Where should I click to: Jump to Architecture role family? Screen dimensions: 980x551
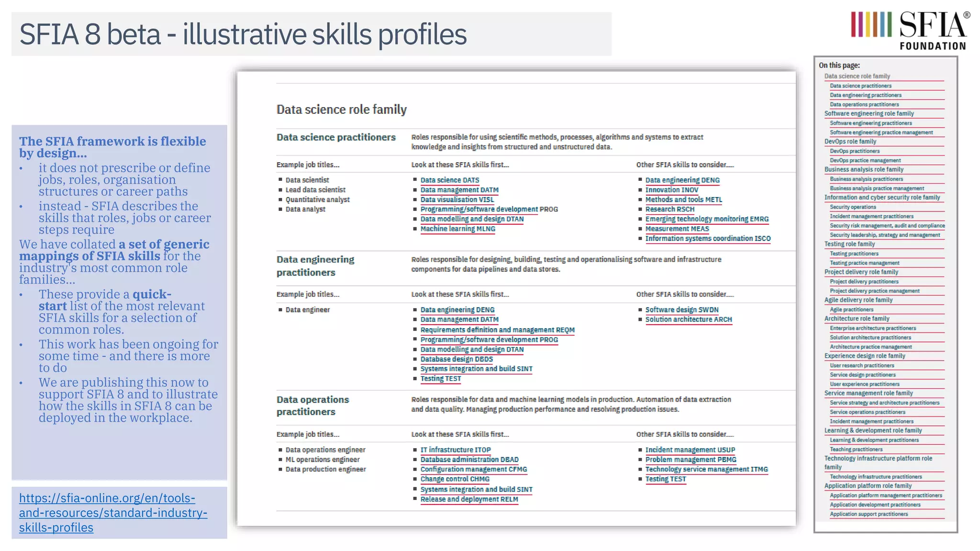tap(857, 319)
